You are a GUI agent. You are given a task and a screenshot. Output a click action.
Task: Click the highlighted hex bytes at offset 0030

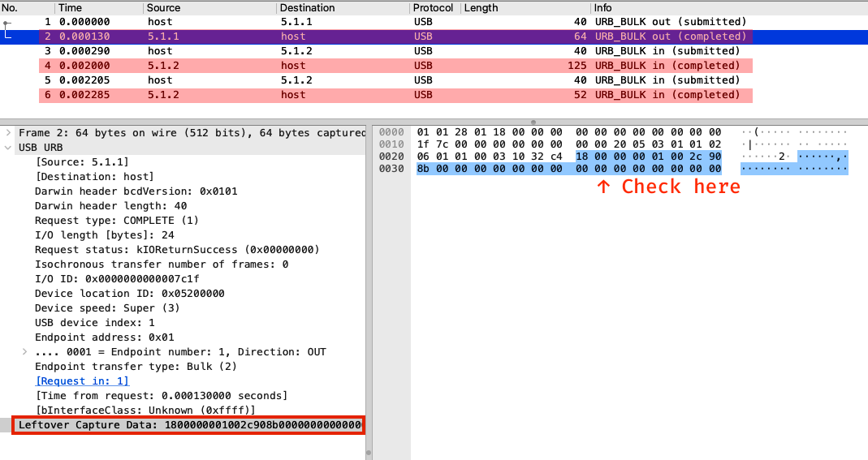coord(568,169)
